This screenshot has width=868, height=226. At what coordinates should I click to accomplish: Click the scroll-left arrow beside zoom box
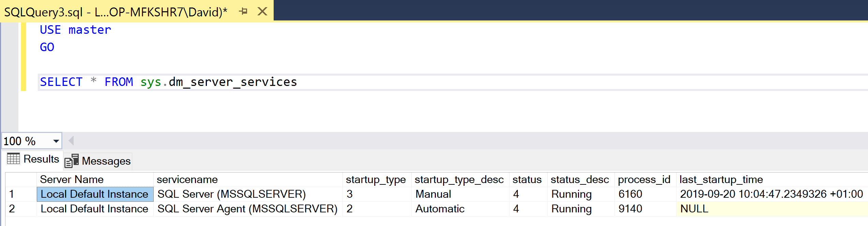(x=71, y=140)
